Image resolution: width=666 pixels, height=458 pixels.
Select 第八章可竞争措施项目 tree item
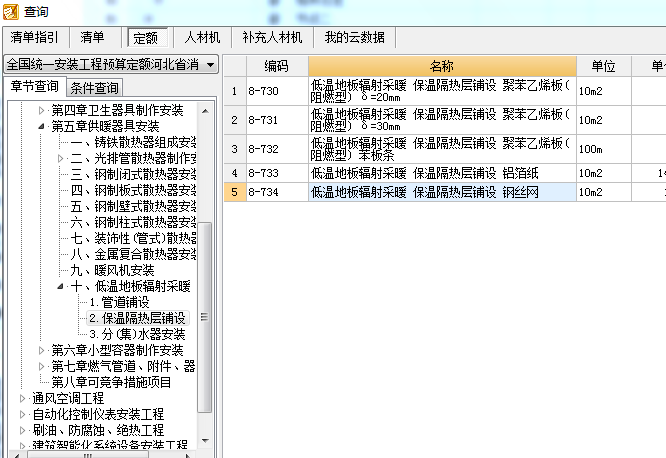(x=111, y=382)
